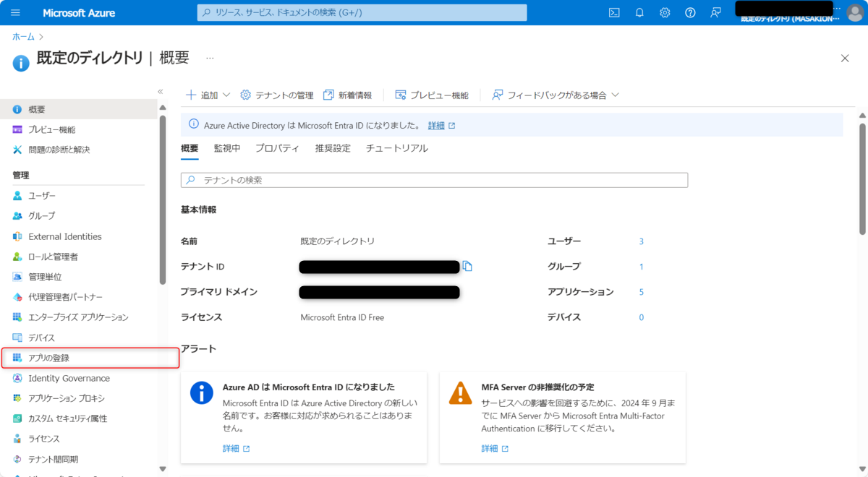Select the 概要 tab

tap(190, 148)
